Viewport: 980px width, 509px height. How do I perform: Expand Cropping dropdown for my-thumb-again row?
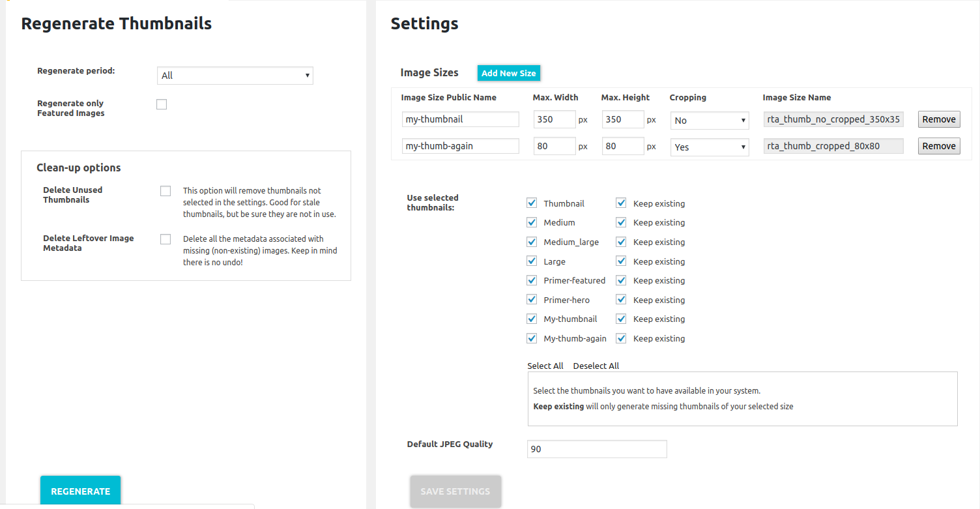[710, 147]
